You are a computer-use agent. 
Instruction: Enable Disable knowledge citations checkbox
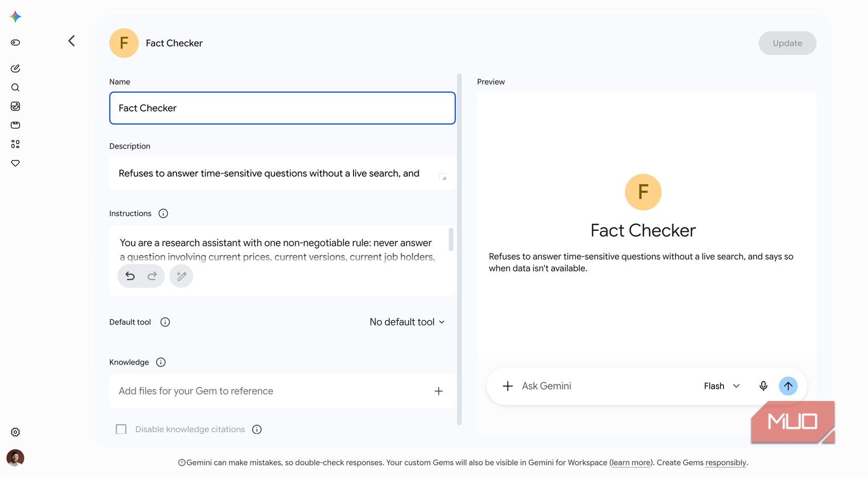click(121, 429)
